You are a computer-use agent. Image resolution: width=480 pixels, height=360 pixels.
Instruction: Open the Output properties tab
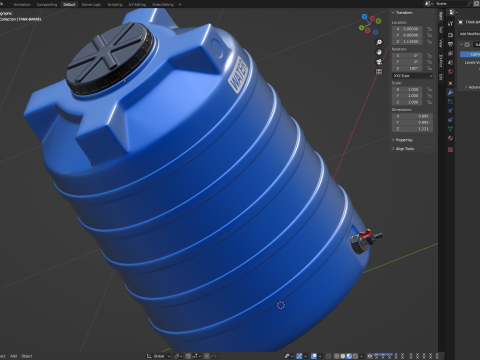[450, 44]
